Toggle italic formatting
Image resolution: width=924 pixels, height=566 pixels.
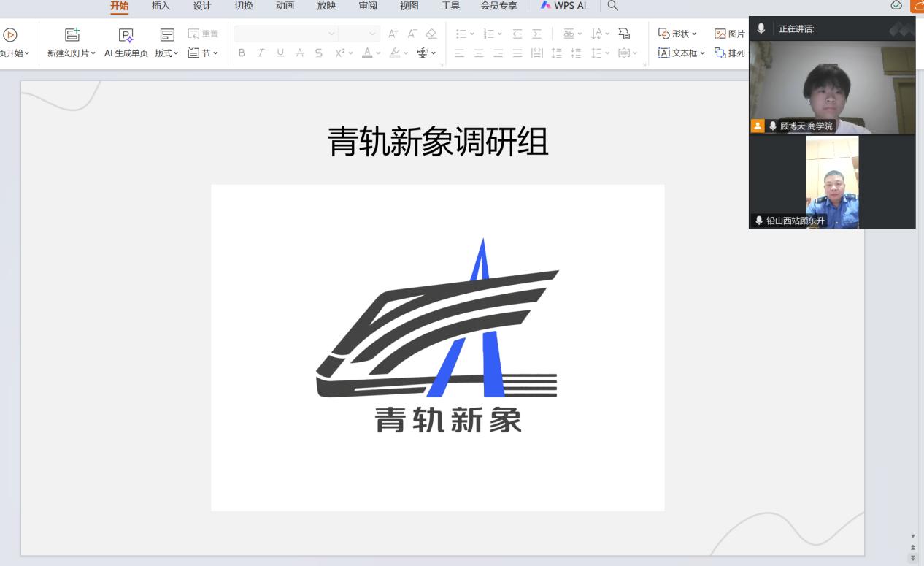[x=261, y=53]
